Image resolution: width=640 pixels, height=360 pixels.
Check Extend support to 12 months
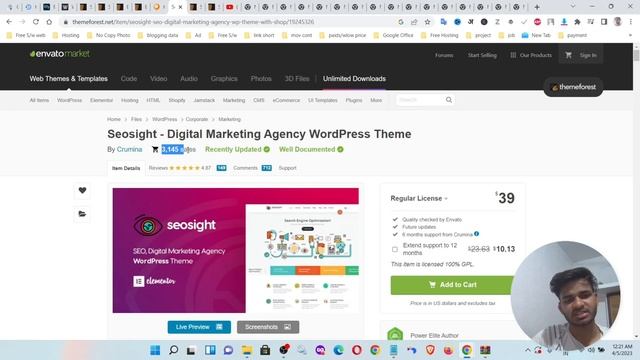[395, 249]
